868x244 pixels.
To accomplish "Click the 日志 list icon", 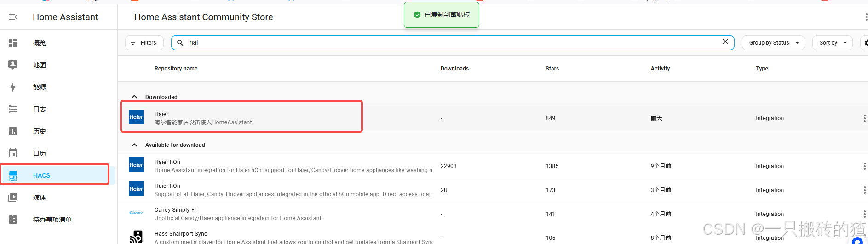I will [x=13, y=109].
